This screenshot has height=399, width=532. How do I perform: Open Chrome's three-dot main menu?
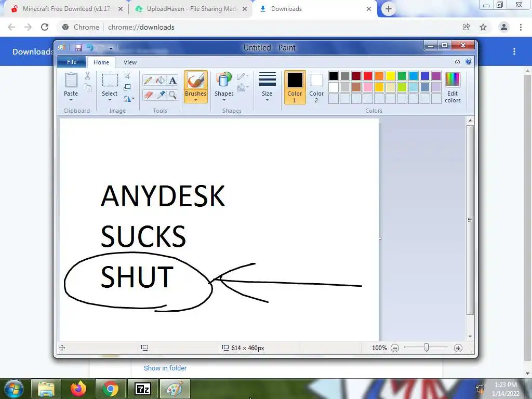(521, 27)
